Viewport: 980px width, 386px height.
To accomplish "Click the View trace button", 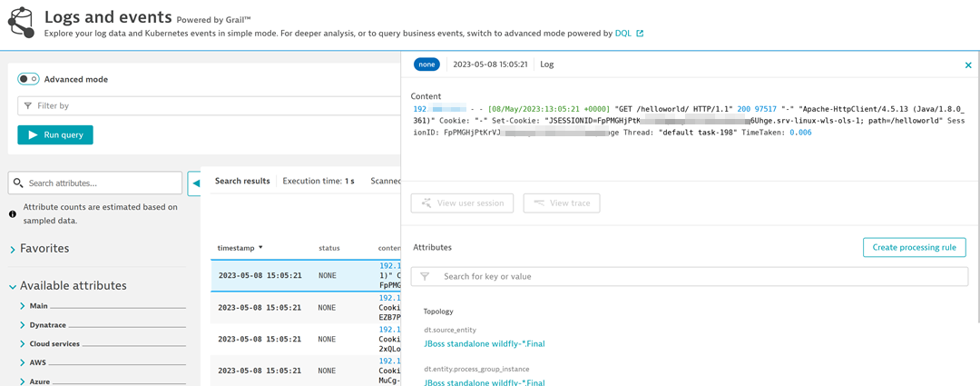I will [x=562, y=203].
